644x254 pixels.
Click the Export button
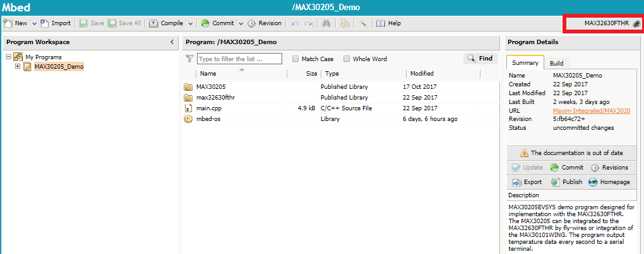(527, 182)
